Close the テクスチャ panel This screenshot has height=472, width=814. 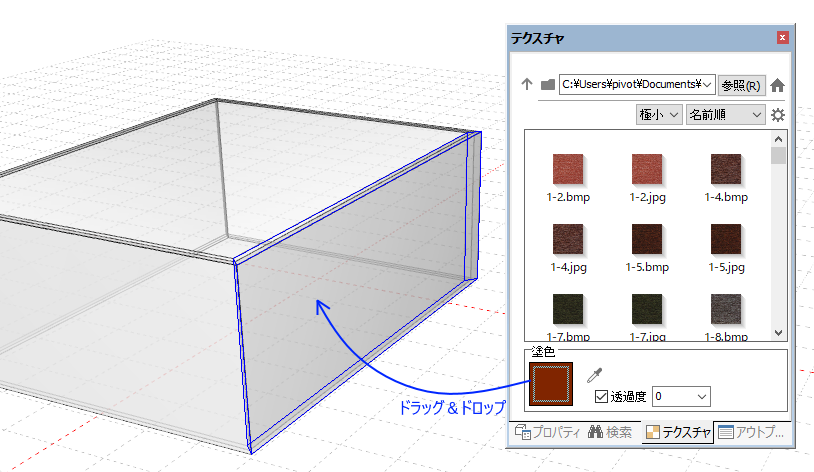click(781, 39)
